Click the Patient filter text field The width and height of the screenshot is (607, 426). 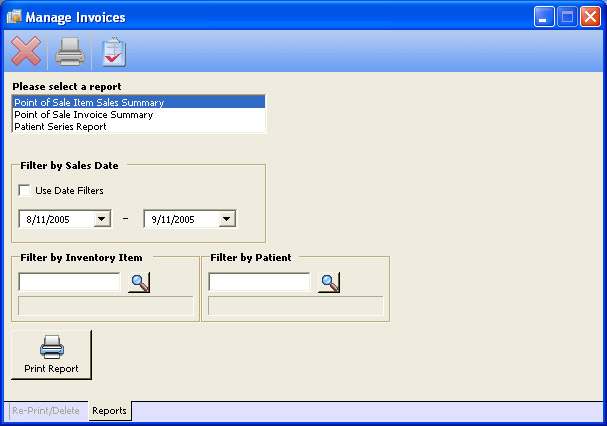(x=259, y=282)
